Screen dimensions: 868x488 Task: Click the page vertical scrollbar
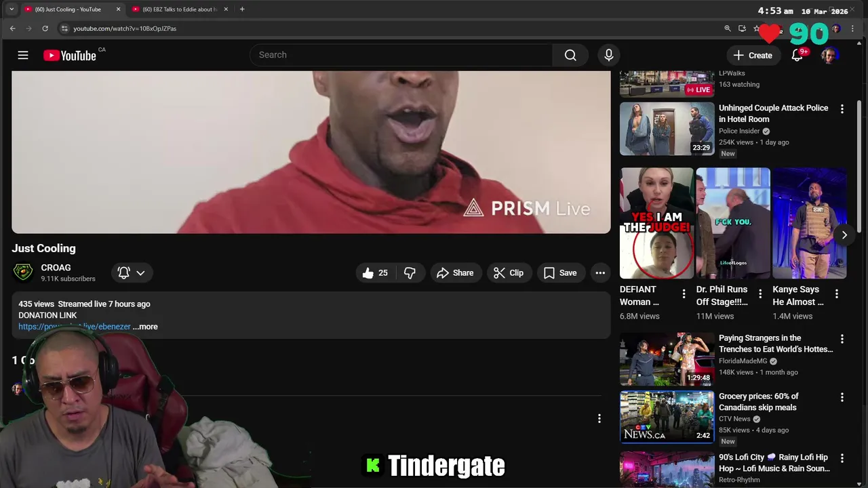tap(859, 165)
